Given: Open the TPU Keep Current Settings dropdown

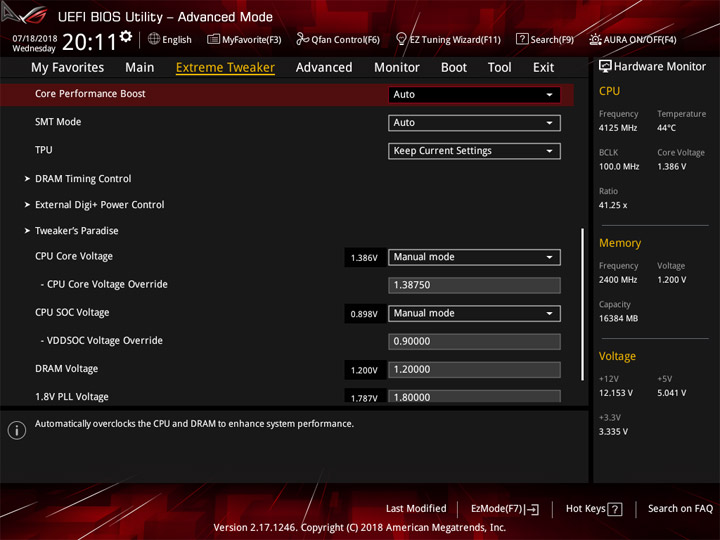Looking at the screenshot, I should (474, 151).
